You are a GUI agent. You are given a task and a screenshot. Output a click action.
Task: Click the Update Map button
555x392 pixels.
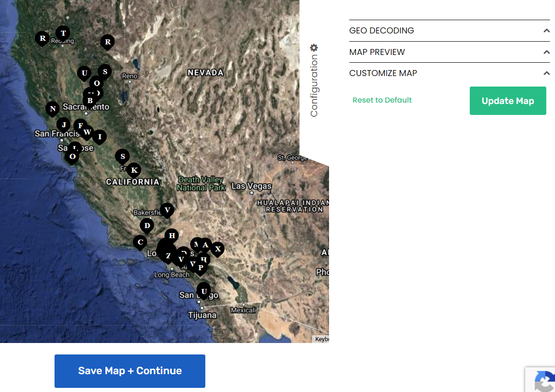pyautogui.click(x=507, y=101)
